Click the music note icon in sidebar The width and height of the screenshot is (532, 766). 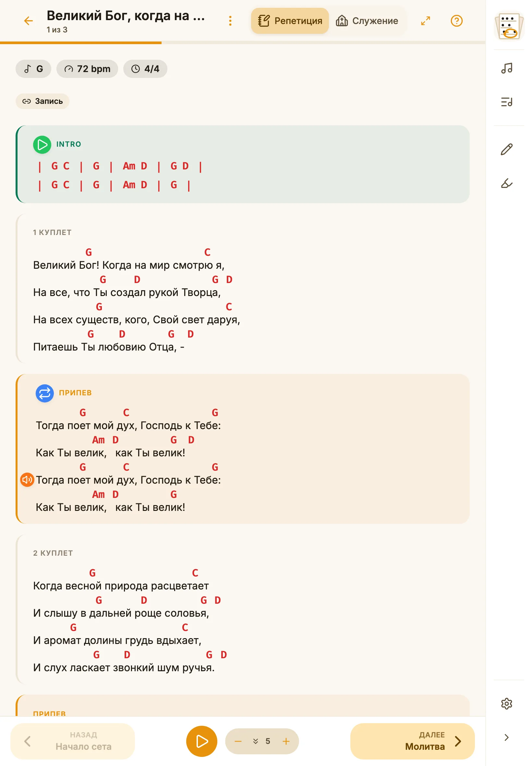click(x=507, y=68)
